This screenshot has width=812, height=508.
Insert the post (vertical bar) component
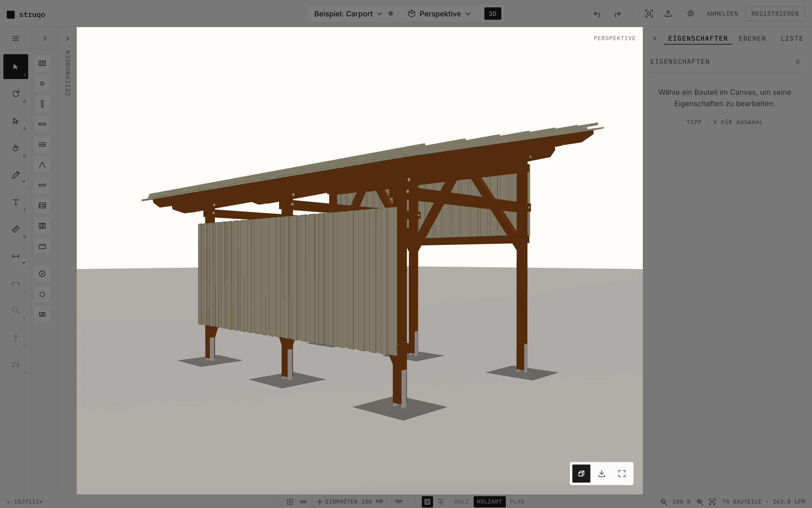click(42, 104)
